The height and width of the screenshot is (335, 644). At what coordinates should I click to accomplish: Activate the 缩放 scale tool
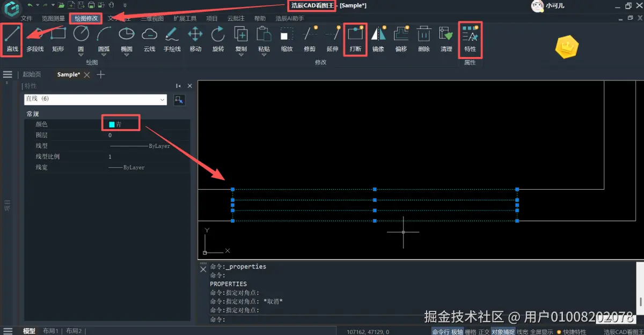[287, 39]
